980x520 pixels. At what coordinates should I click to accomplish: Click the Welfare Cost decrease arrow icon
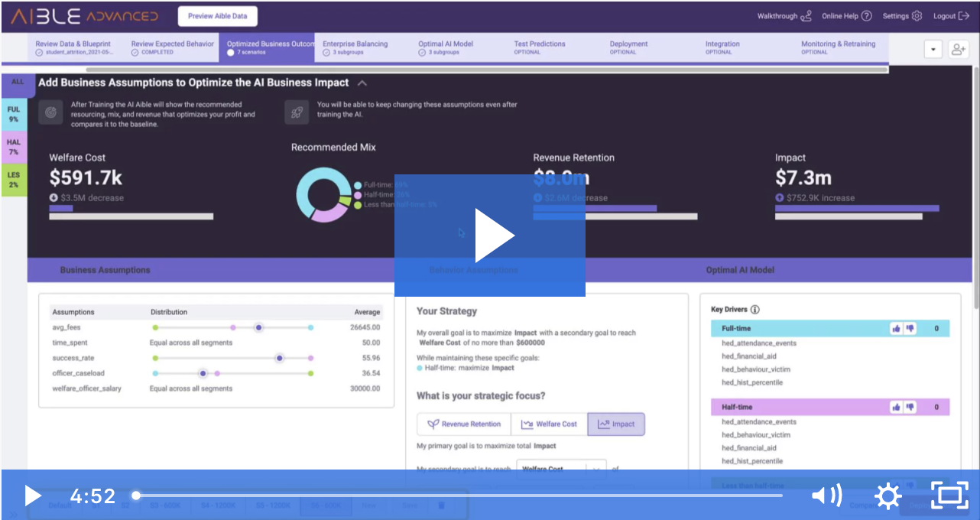(x=54, y=198)
